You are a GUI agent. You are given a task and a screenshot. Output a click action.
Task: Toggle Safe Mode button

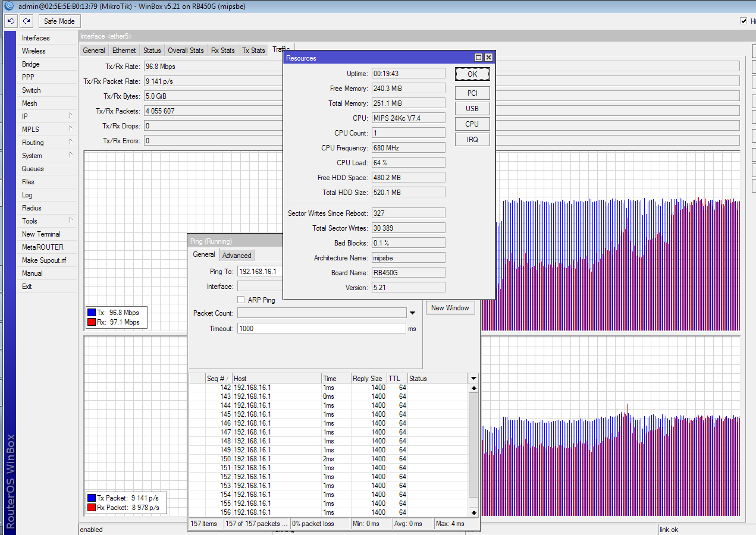59,21
